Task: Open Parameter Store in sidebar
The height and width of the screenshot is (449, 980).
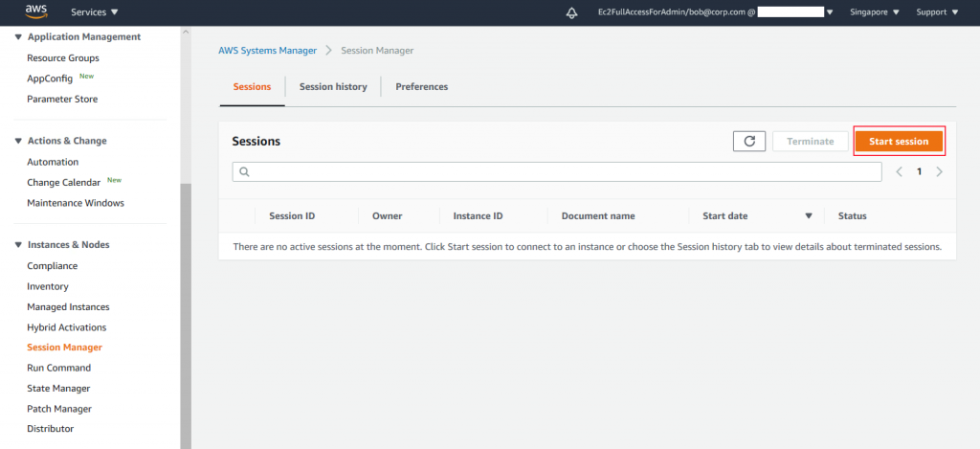Action: (x=62, y=100)
